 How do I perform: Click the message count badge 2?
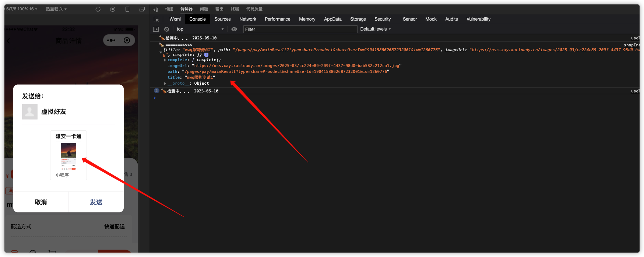tap(156, 91)
